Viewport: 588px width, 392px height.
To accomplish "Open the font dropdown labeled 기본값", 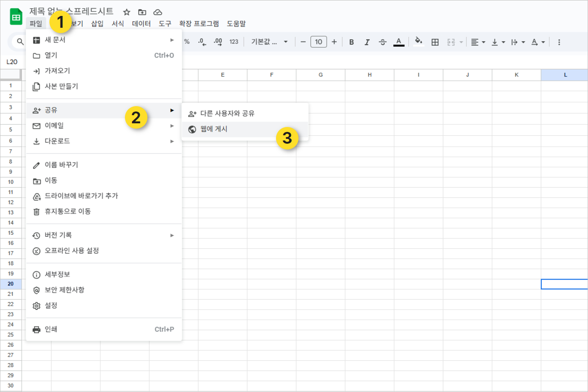I will 269,42.
